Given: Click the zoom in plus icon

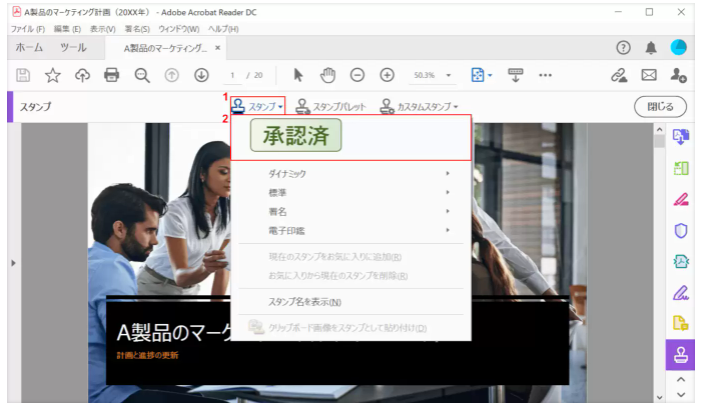Looking at the screenshot, I should coord(387,75).
